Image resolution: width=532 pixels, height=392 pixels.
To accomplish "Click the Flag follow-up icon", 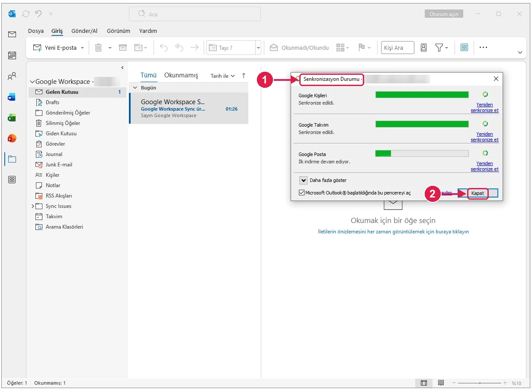I will coord(362,48).
